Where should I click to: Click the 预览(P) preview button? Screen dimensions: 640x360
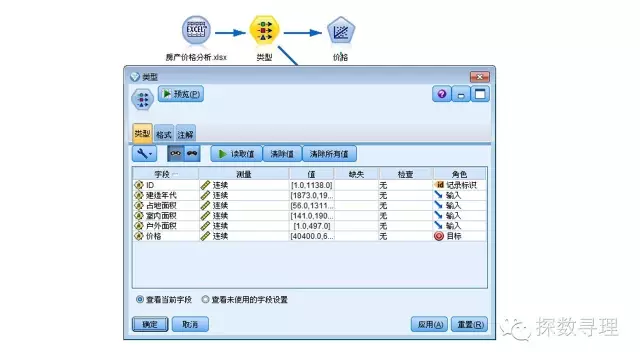coord(181,94)
